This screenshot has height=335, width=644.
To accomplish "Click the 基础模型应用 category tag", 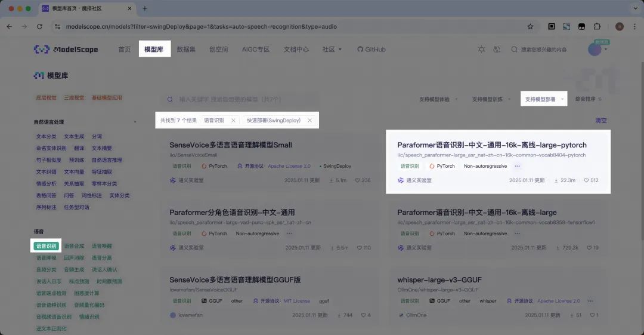I will pos(107,98).
